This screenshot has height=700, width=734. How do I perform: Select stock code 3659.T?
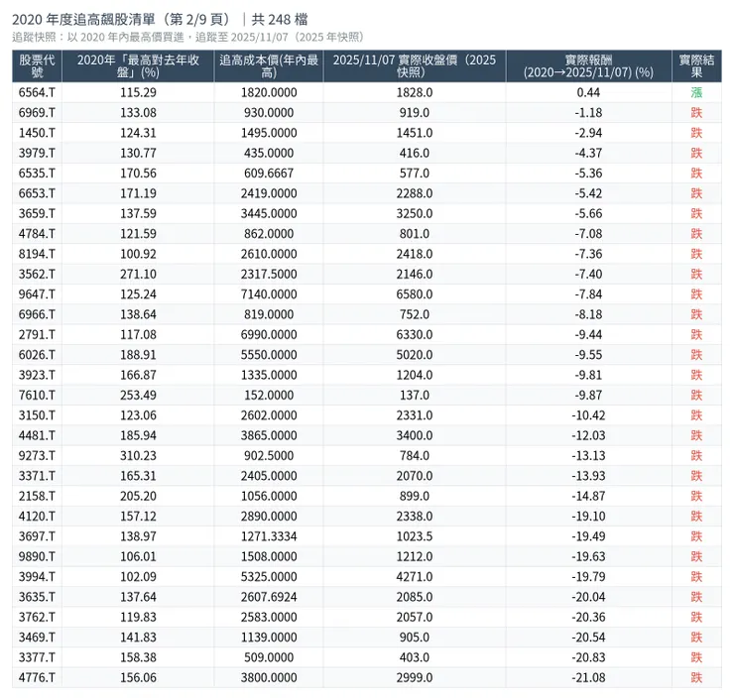click(37, 213)
